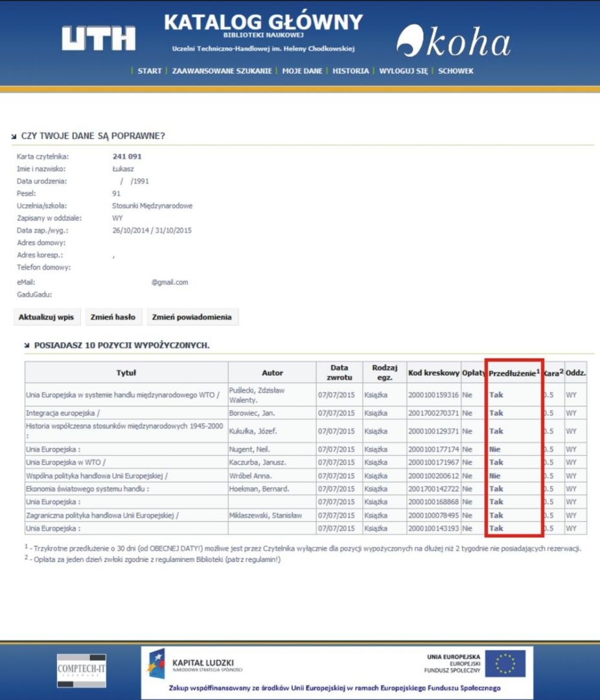Click the Tytuł column header
This screenshot has height=700, width=600.
pyautogui.click(x=126, y=373)
